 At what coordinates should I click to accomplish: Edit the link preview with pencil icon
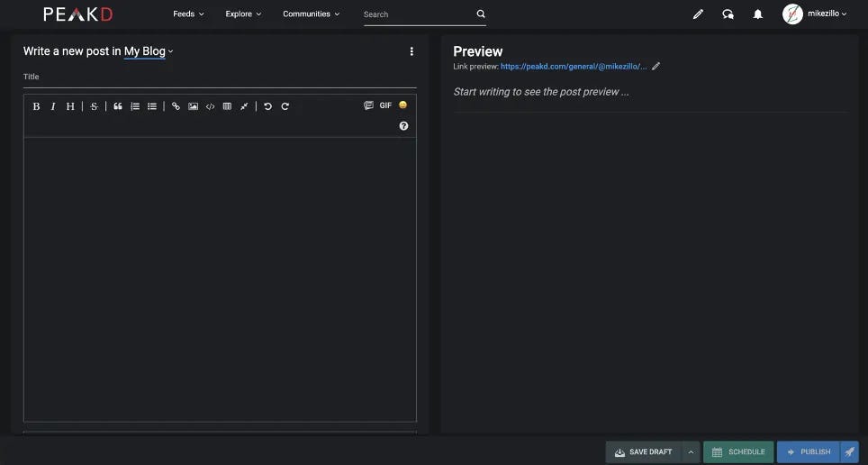tap(656, 67)
